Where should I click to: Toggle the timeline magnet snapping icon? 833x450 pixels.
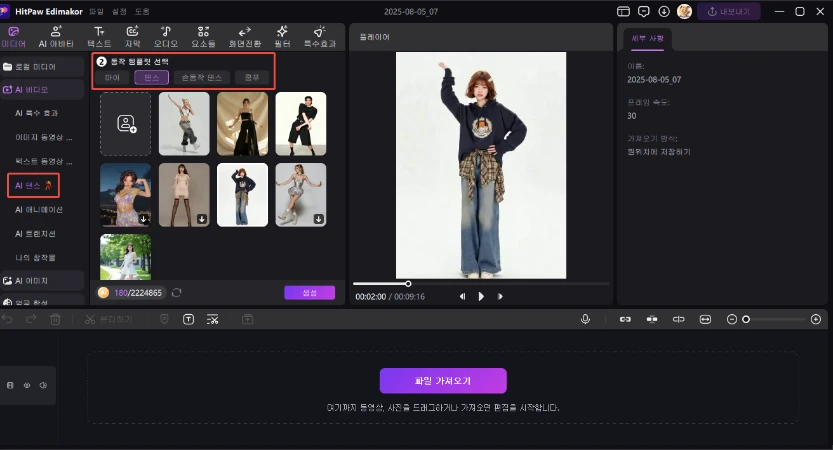tap(652, 319)
